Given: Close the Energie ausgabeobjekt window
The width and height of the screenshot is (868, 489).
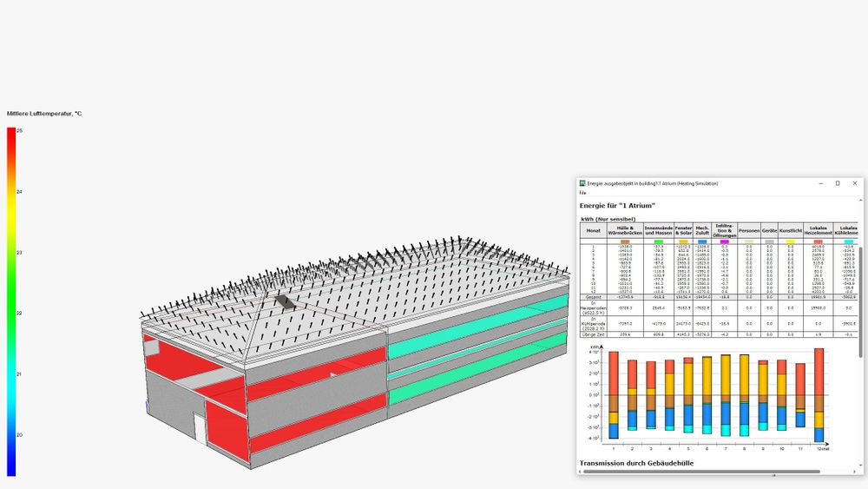Looking at the screenshot, I should click(855, 183).
